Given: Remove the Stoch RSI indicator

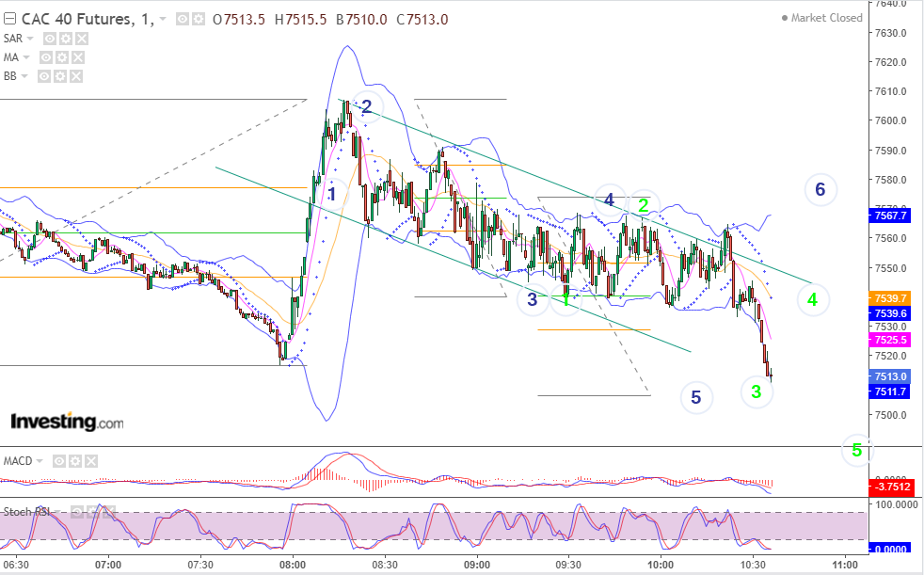Looking at the screenshot, I should [109, 513].
